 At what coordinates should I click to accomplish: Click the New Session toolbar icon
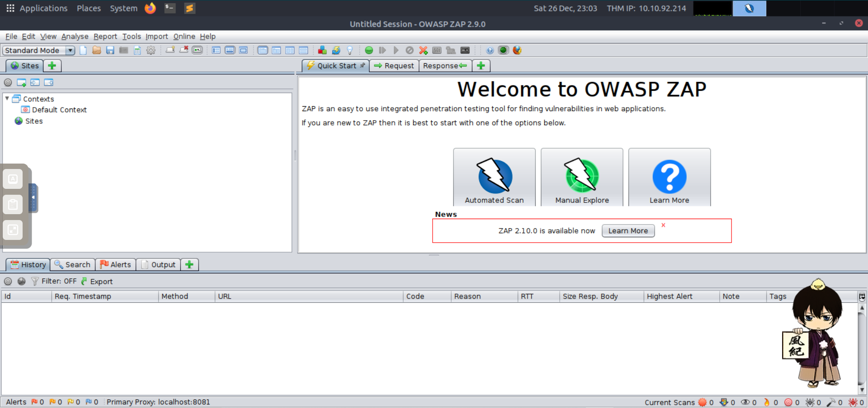(83, 50)
